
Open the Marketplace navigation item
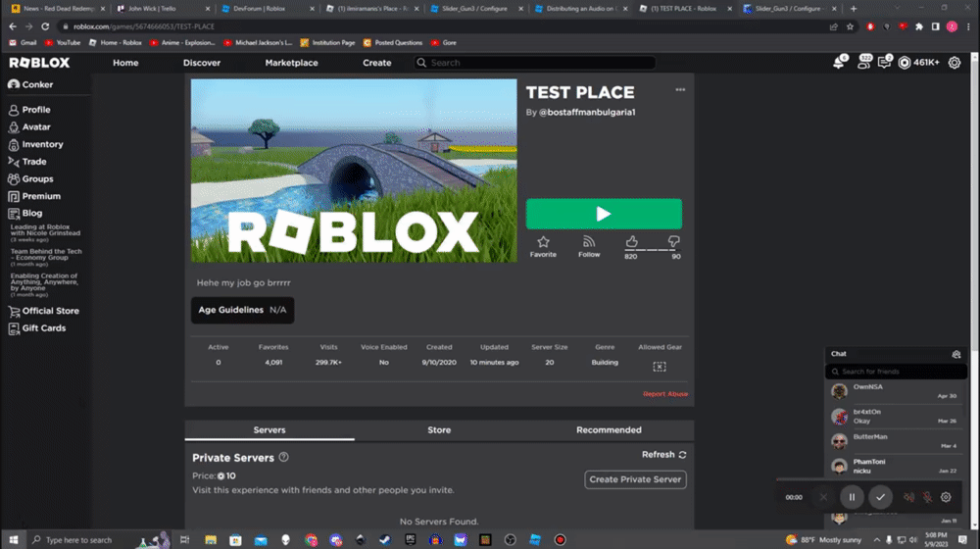291,63
